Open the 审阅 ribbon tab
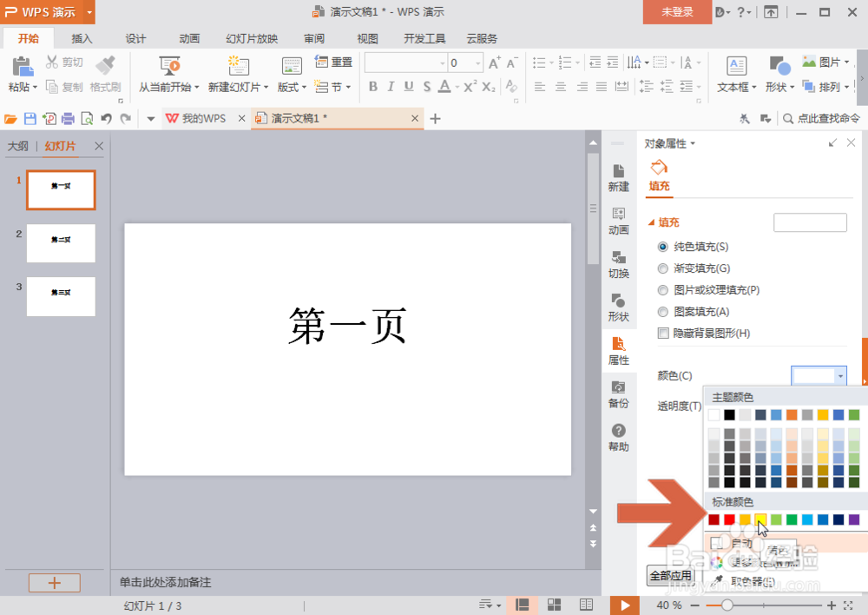Viewport: 868px width, 615px height. click(314, 39)
